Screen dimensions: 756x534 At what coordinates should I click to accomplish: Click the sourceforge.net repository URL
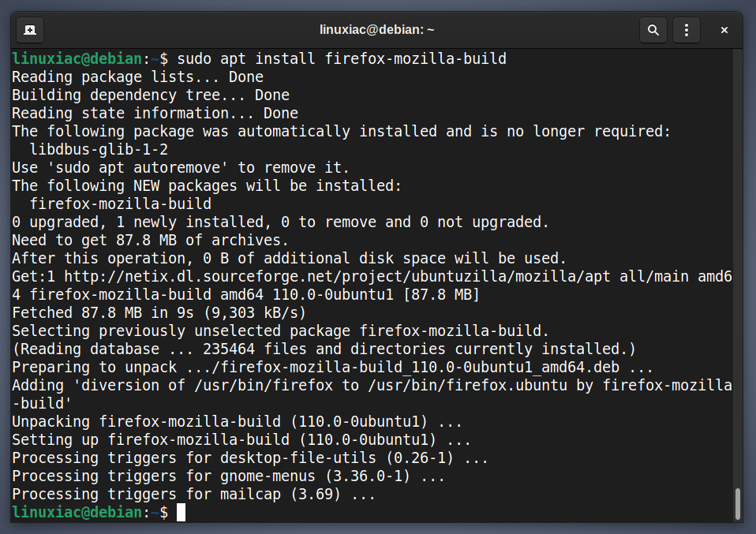pyautogui.click(x=337, y=277)
